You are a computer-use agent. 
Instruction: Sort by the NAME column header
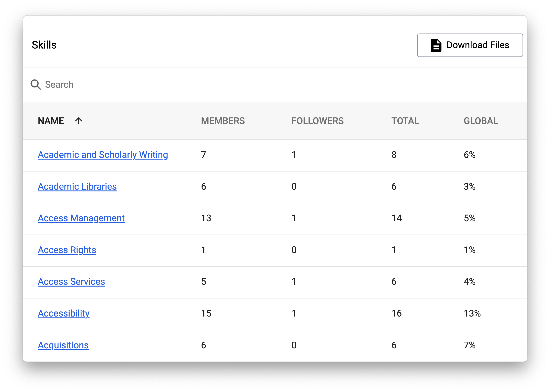[51, 121]
